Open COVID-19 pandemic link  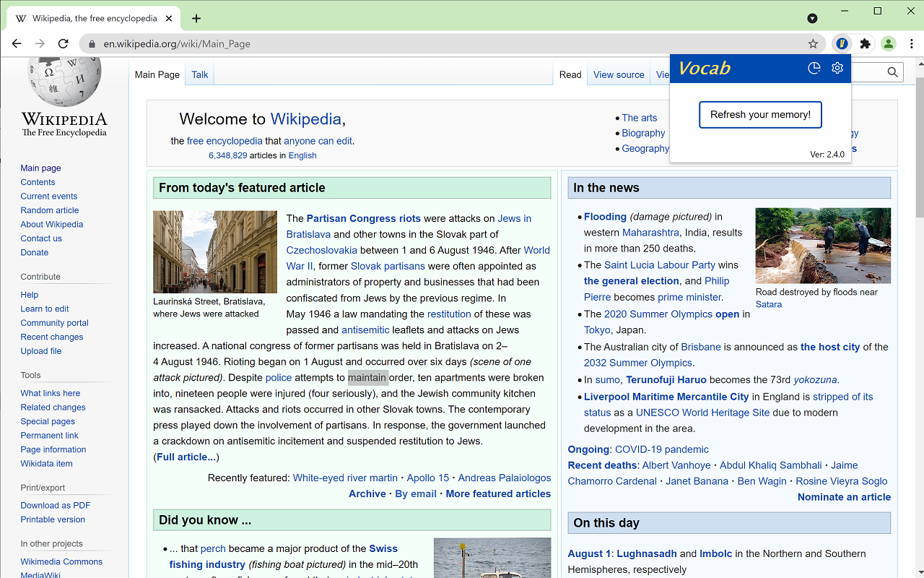point(662,449)
